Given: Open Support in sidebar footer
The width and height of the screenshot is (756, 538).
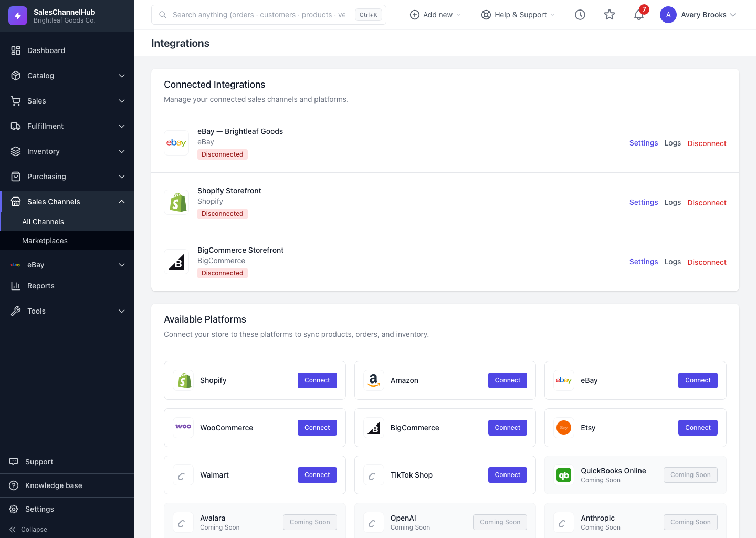Looking at the screenshot, I should 67,462.
